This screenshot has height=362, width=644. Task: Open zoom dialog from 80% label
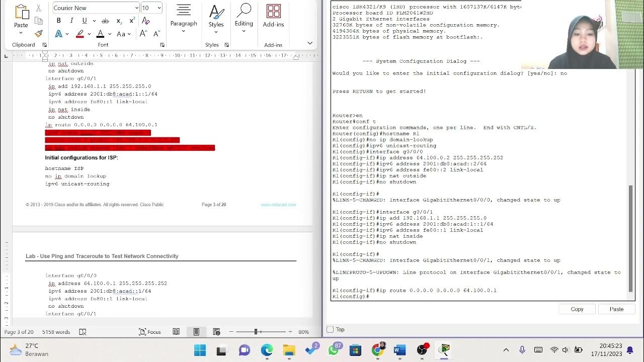tap(303, 332)
